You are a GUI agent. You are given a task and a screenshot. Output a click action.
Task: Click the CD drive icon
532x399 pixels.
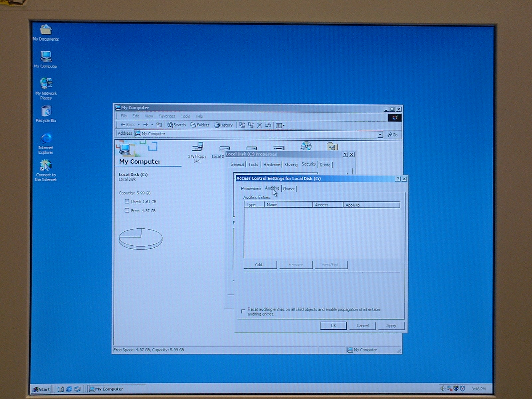click(306, 146)
